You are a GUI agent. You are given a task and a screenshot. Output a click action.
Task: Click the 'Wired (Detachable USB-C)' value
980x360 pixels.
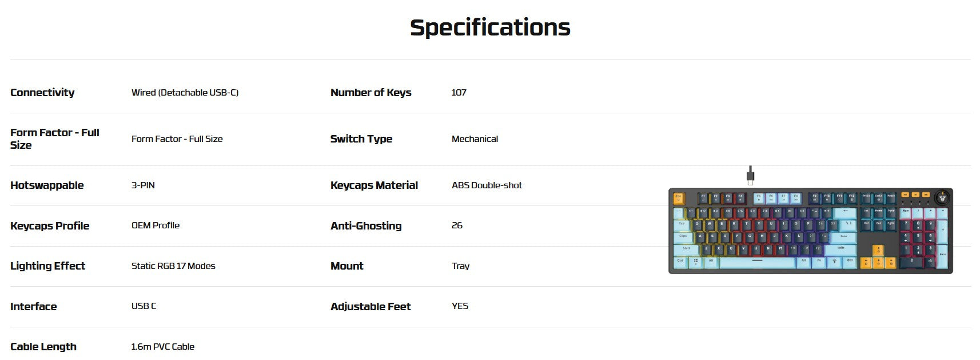[185, 92]
